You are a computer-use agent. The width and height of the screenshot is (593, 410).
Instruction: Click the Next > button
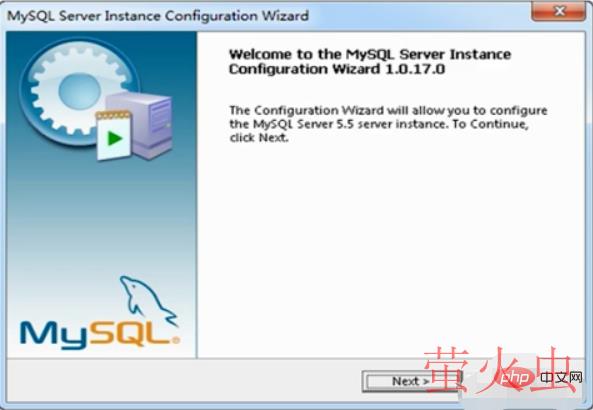[411, 381]
